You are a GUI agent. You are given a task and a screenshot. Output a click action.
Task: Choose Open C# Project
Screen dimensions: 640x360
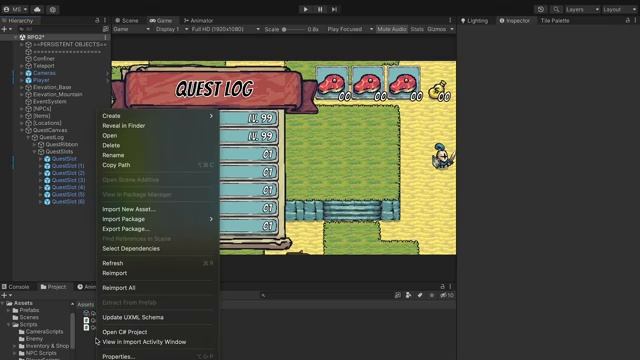click(158, 332)
